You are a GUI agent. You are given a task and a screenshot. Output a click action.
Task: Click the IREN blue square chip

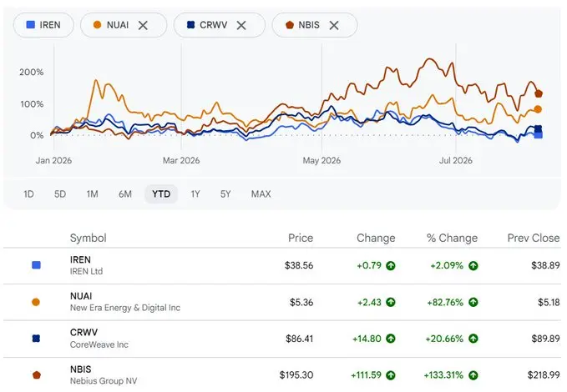(x=43, y=25)
